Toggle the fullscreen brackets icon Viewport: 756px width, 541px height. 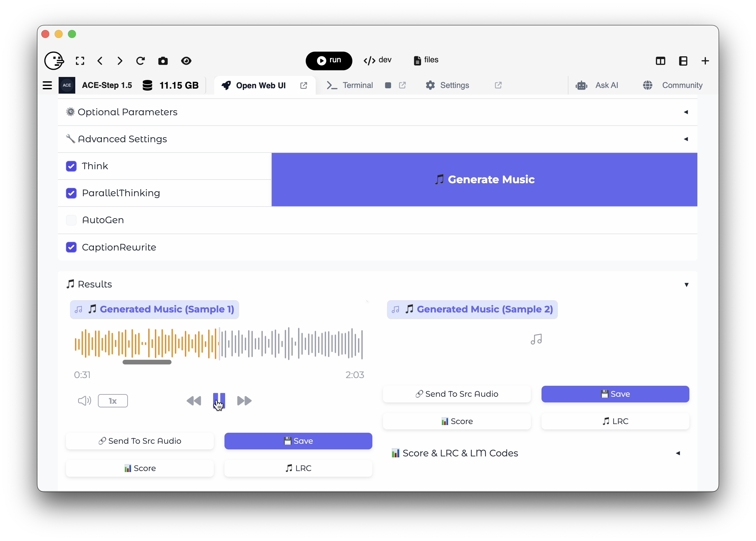(x=80, y=61)
